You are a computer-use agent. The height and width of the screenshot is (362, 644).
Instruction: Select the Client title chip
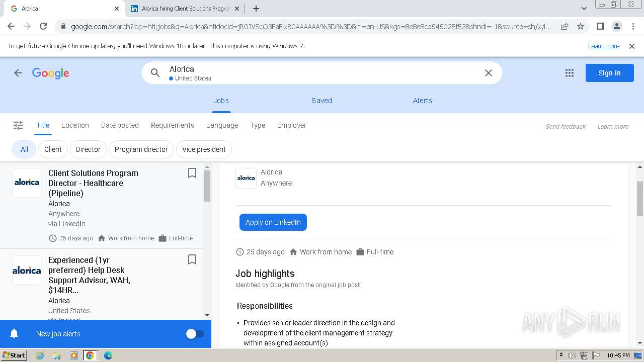coord(53,149)
